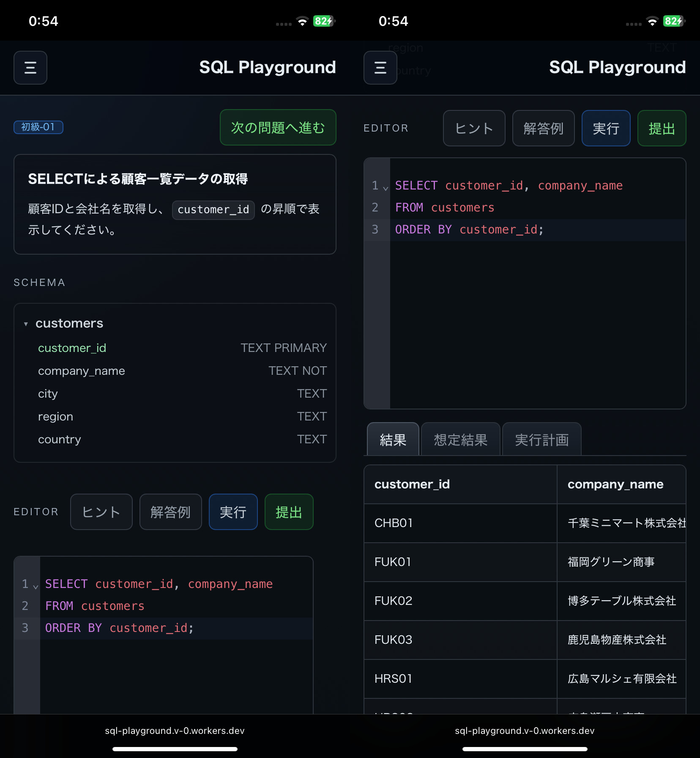
Task: Click the SELECT line in left code editor
Action: pos(177,584)
